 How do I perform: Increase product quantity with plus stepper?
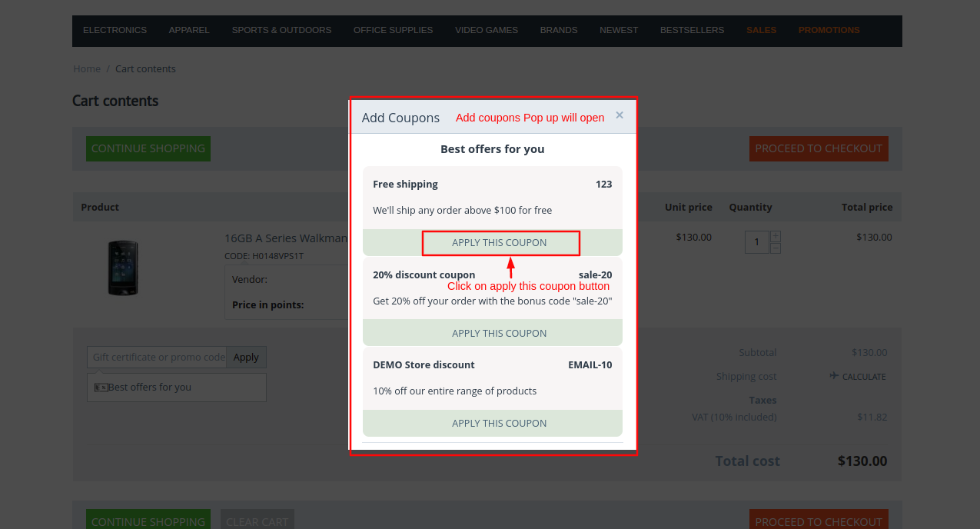776,236
